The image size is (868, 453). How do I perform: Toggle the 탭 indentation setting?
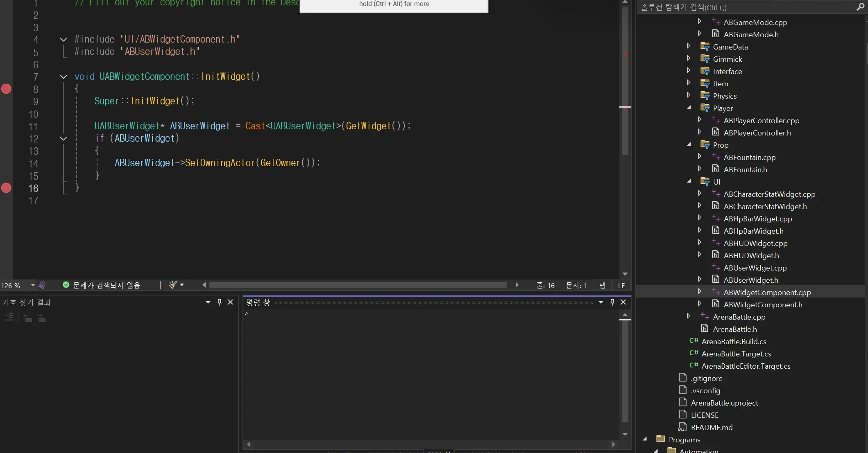(x=602, y=286)
